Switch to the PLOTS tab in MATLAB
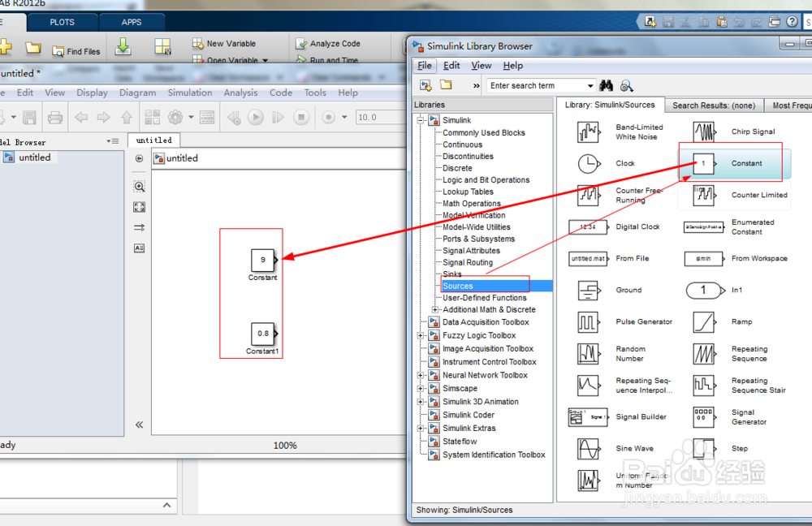812x526 pixels. [x=63, y=22]
